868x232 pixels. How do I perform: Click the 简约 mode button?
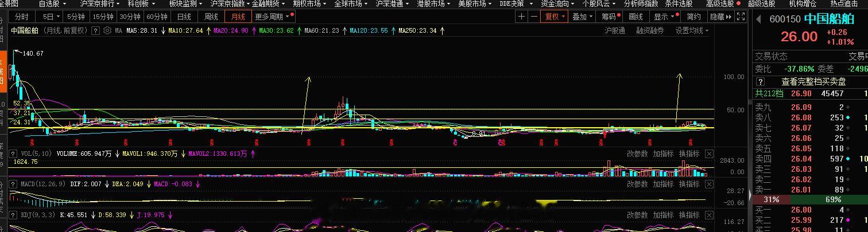coord(693,17)
